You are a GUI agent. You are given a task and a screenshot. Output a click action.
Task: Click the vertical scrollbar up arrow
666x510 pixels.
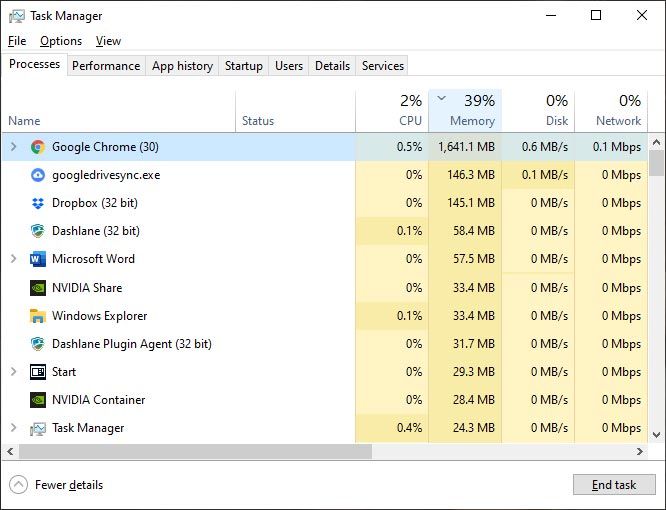pos(657,142)
